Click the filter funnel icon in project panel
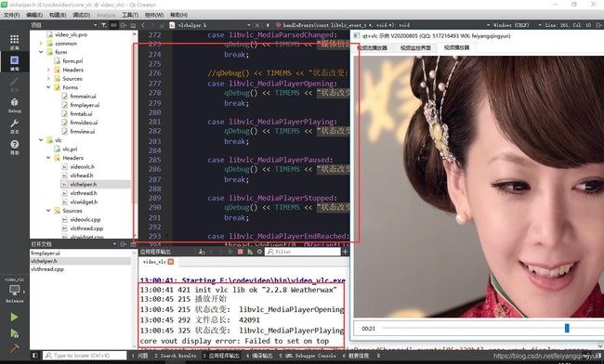The height and width of the screenshot is (364, 604). pos(104,25)
